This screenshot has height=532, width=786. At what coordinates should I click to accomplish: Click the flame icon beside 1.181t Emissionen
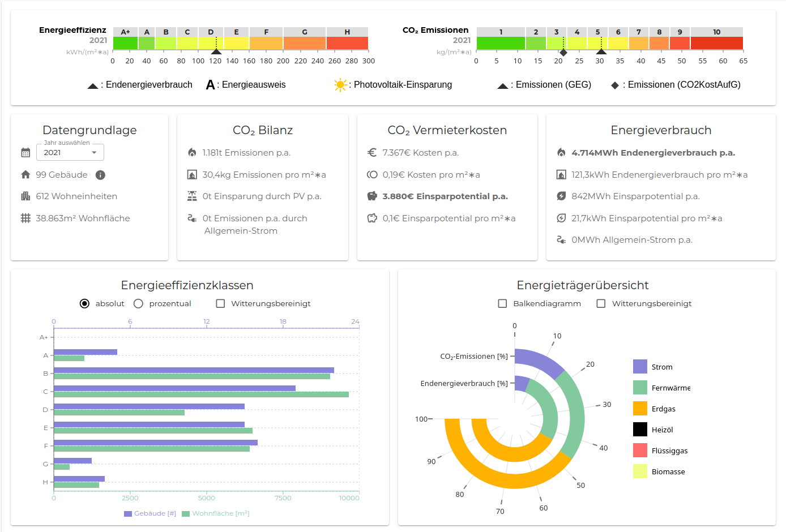192,153
